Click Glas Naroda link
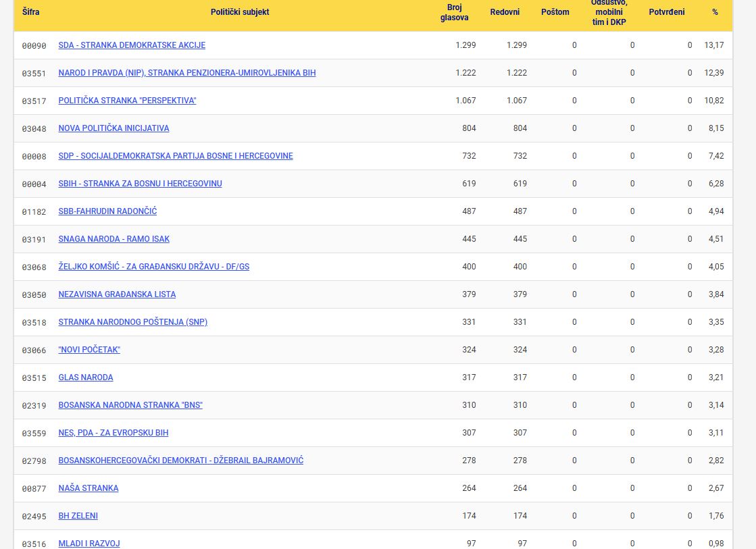The width and height of the screenshot is (756, 549). [86, 377]
